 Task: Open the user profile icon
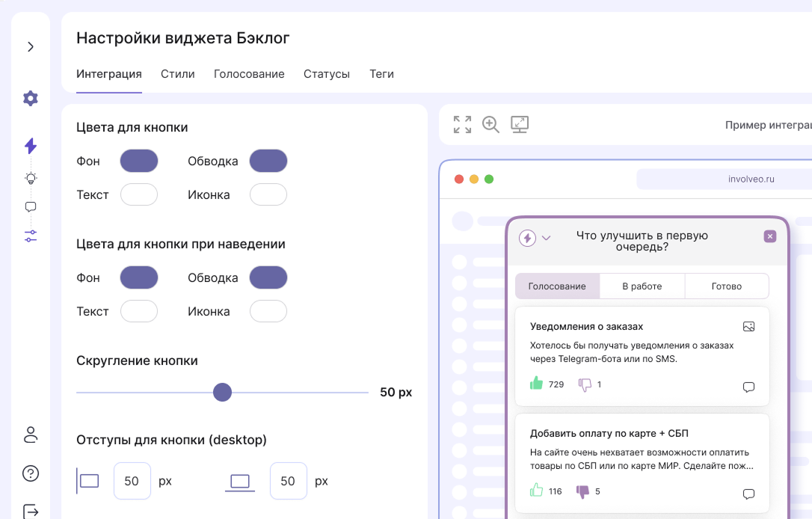(31, 434)
